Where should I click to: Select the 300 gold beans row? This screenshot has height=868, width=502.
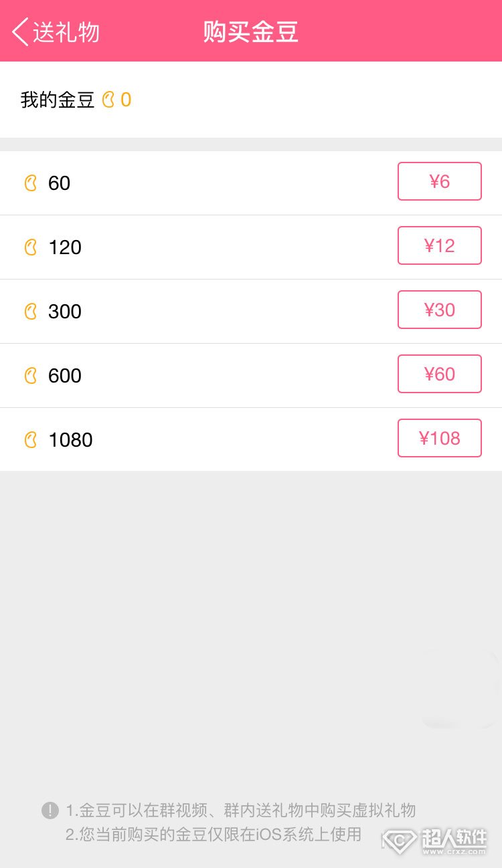(251, 312)
